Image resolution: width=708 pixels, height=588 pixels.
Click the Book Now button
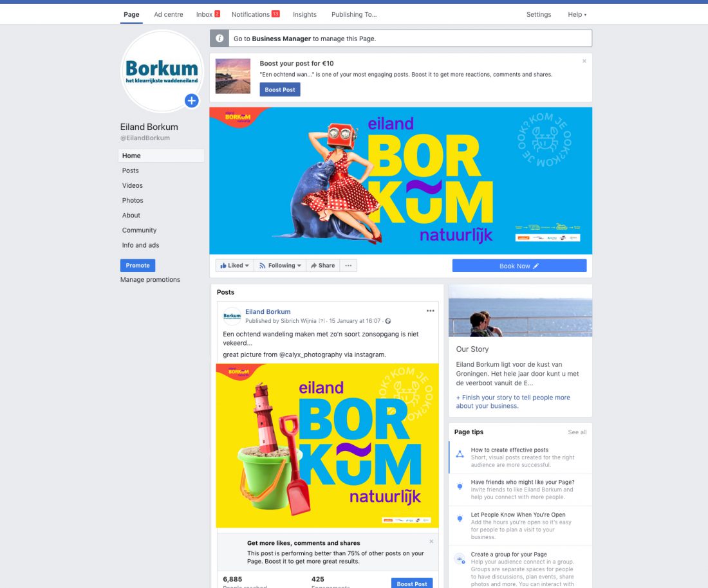coord(519,266)
